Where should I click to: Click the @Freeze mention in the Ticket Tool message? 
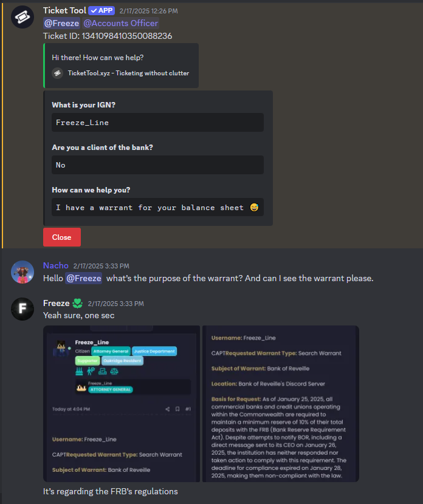[61, 23]
